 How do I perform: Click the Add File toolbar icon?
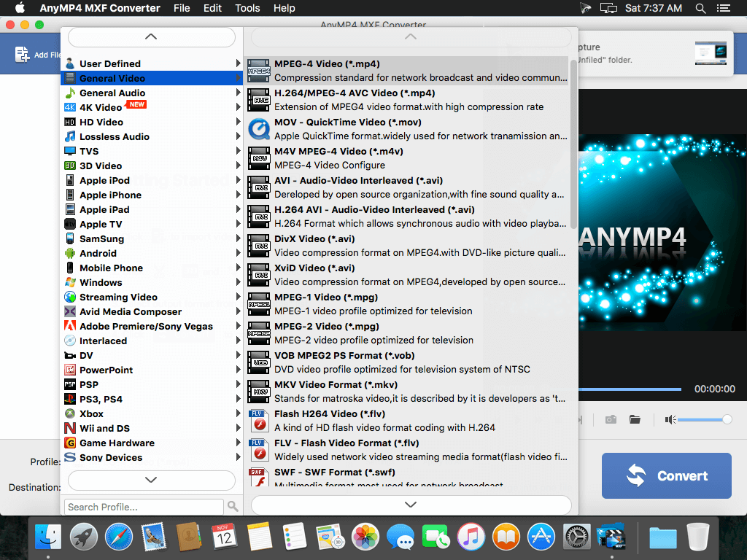[22, 54]
